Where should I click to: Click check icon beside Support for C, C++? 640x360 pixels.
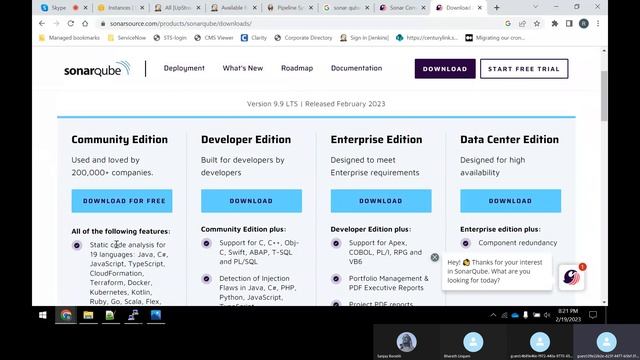pyautogui.click(x=206, y=243)
